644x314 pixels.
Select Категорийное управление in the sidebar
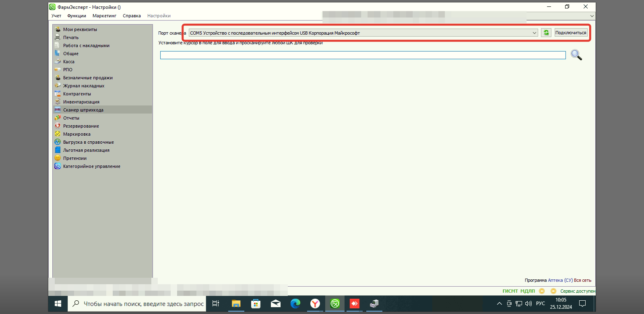91,166
